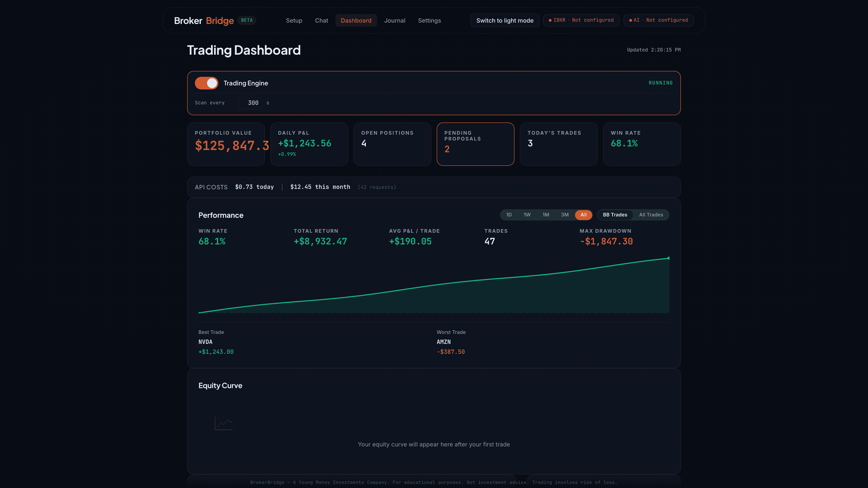Screen dimensions: 868x488
Task: Select the 3M performance range
Action: pos(565,215)
